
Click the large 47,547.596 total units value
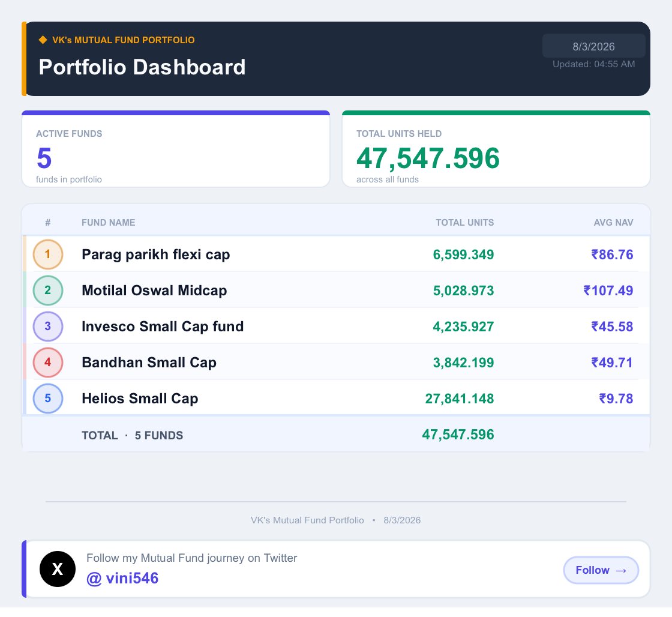(428, 158)
